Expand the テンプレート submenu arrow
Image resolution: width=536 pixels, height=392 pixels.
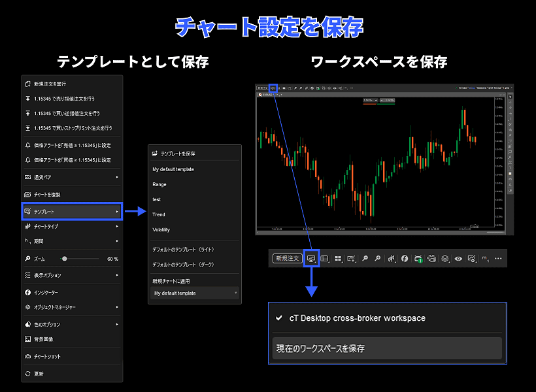[x=117, y=212]
